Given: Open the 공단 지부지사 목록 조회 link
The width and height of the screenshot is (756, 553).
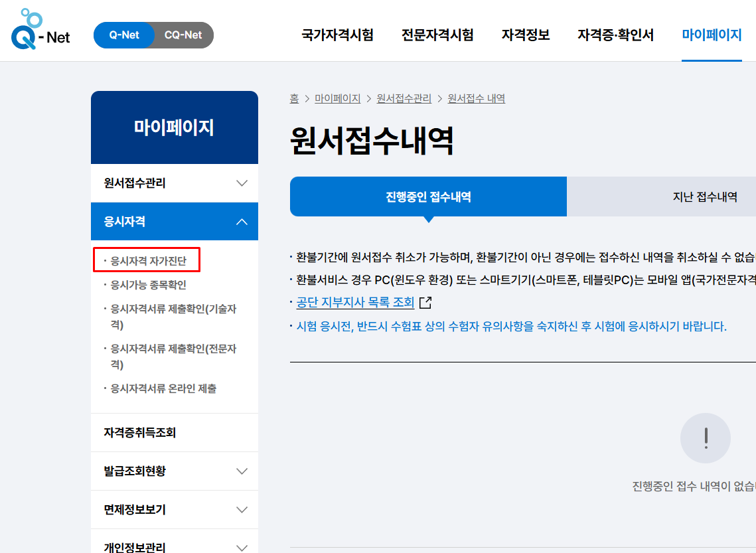Looking at the screenshot, I should click(x=355, y=302).
